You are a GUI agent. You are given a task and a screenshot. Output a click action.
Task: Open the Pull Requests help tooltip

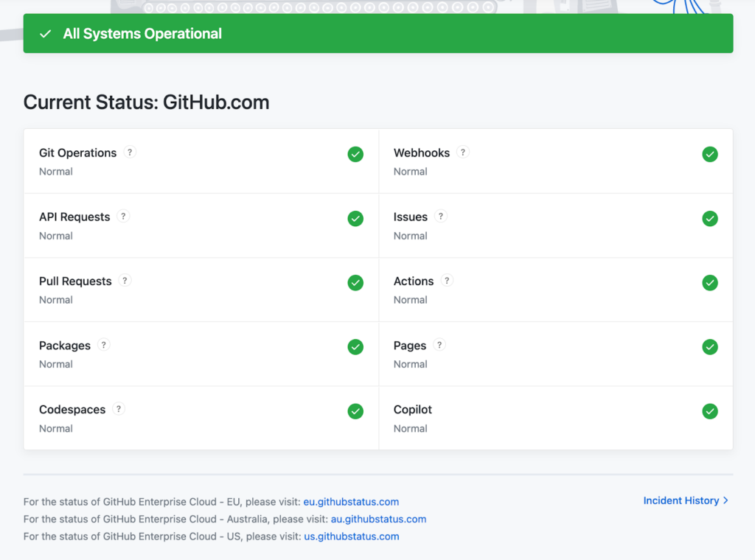click(x=125, y=280)
